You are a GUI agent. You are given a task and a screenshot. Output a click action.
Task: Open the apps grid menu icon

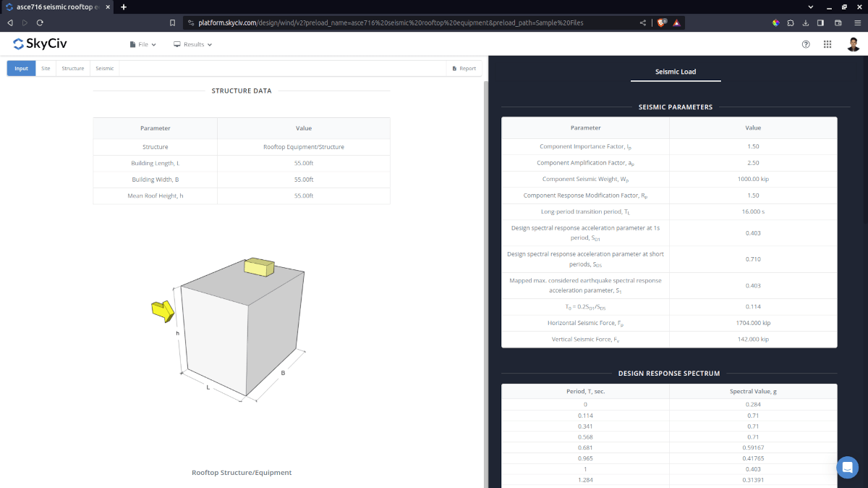click(x=827, y=44)
